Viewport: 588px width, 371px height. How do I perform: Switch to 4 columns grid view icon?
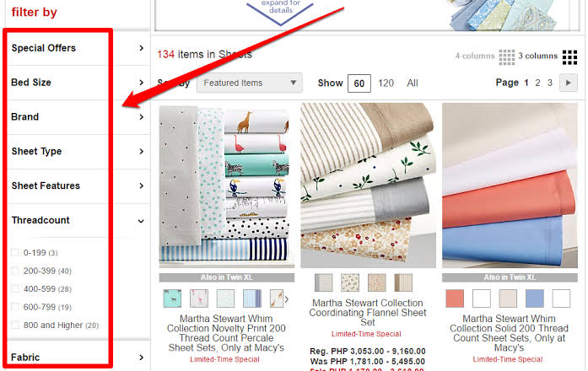coord(507,57)
